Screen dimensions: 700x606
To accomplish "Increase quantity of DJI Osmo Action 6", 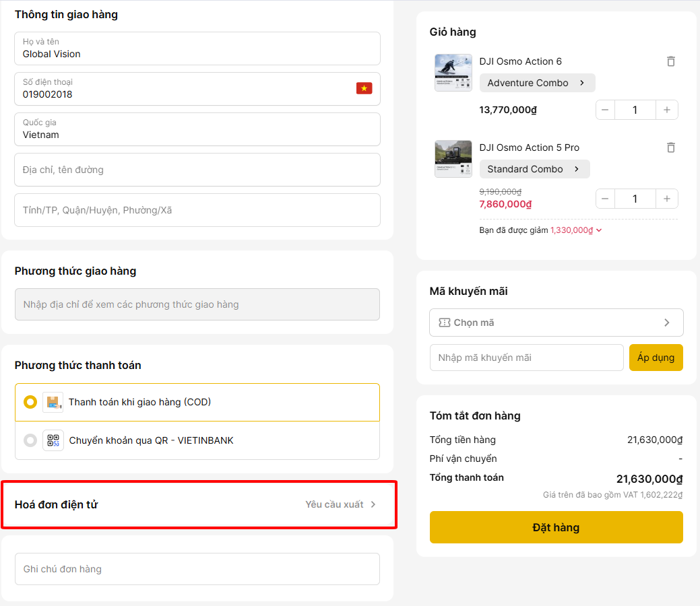I will [666, 110].
